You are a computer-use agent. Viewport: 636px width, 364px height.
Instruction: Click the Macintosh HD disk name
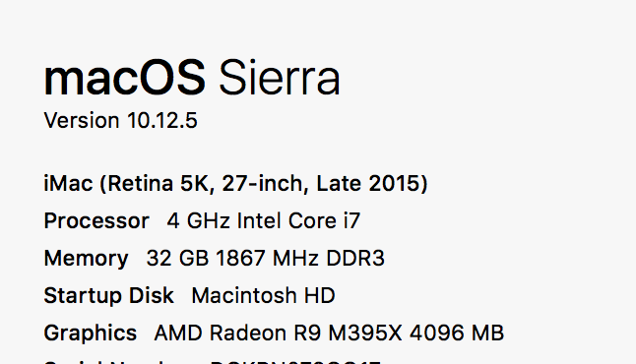point(263,295)
